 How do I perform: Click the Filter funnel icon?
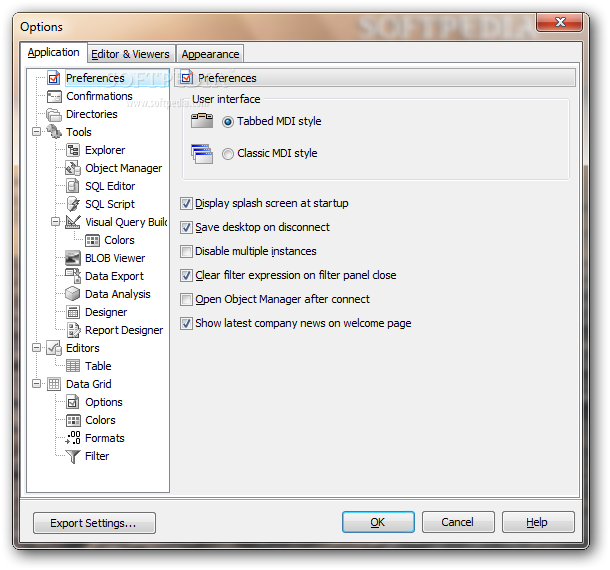tap(73, 456)
